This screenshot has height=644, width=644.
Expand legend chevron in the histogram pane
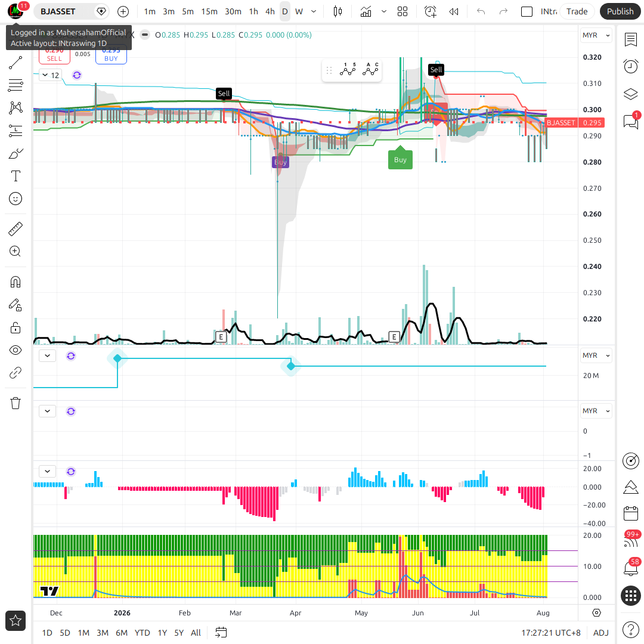(48, 471)
